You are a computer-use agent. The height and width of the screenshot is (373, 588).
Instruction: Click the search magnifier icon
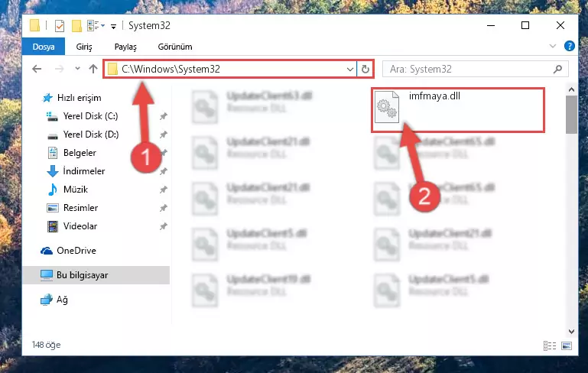click(x=557, y=69)
